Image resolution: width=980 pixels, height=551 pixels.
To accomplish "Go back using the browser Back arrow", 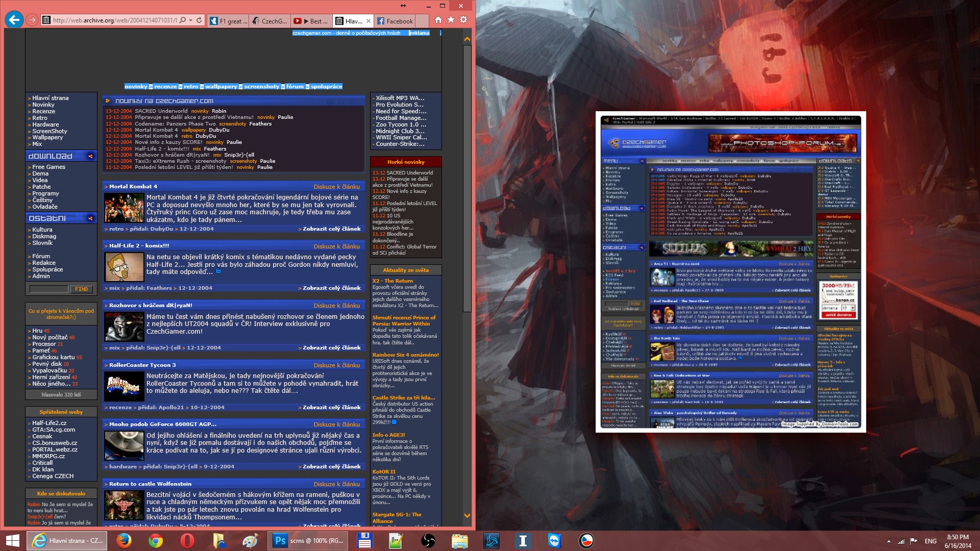I will pos(14,20).
